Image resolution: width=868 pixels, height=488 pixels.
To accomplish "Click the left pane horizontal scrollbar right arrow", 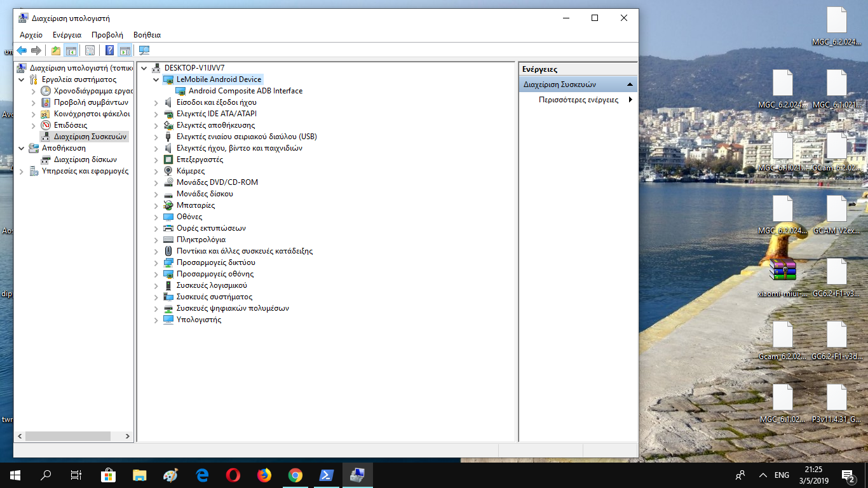I will (x=128, y=437).
